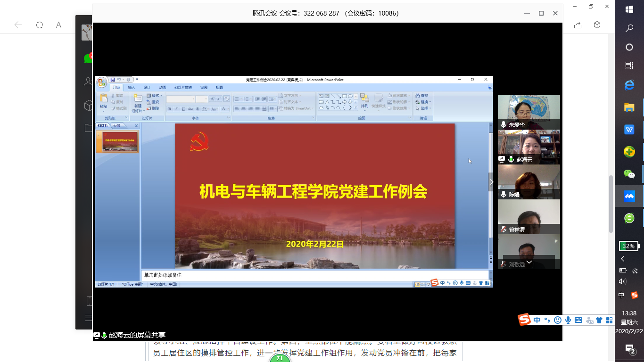Expand the participant video list with the chevron on 刘敬远
The image size is (644, 362).
529,262
